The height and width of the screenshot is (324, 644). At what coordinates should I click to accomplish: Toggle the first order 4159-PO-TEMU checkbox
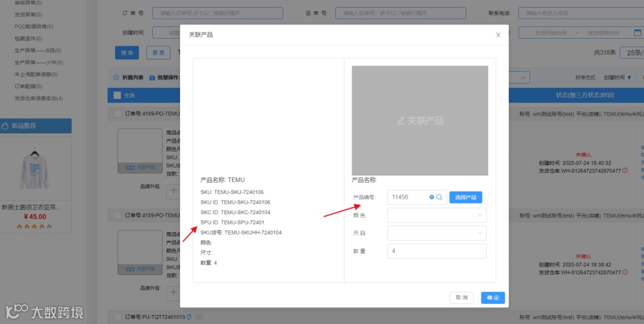pyautogui.click(x=117, y=113)
